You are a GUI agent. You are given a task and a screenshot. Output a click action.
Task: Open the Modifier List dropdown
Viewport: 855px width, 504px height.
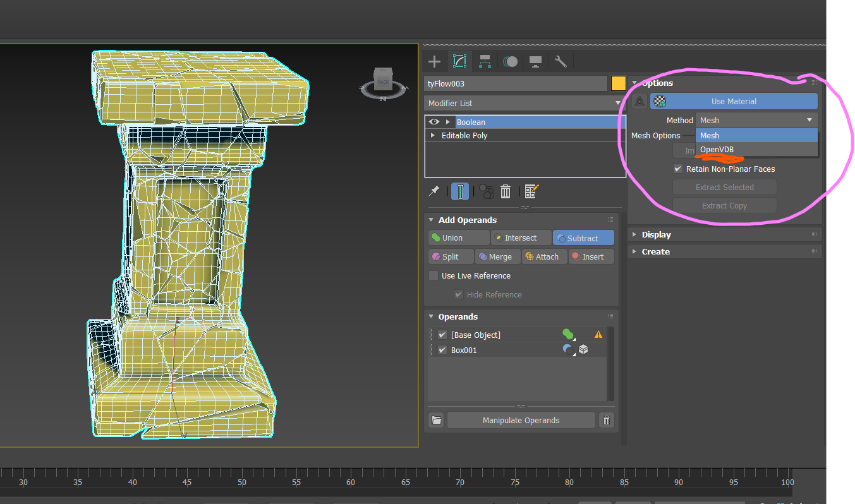coord(524,103)
